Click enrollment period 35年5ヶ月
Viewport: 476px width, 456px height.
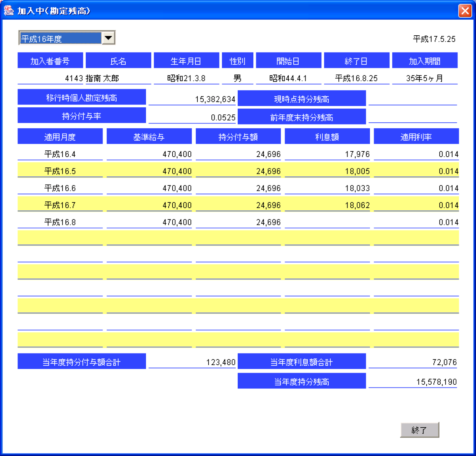425,78
